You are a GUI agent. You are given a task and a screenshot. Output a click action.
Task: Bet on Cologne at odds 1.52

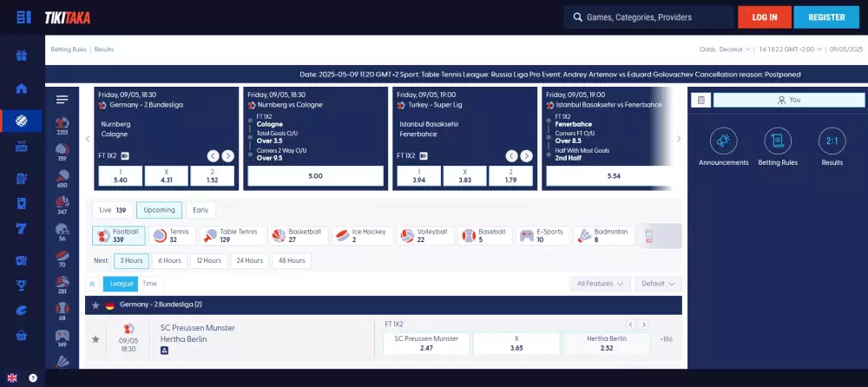click(212, 176)
